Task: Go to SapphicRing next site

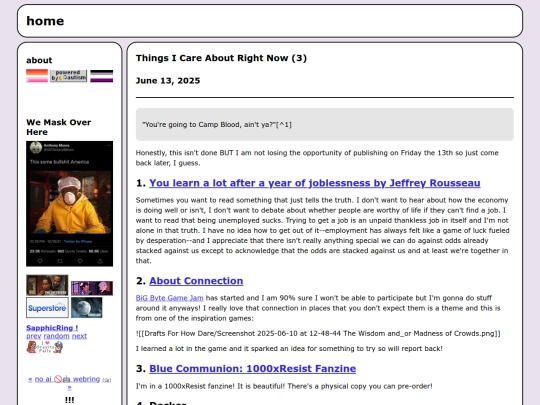Action: point(79,336)
